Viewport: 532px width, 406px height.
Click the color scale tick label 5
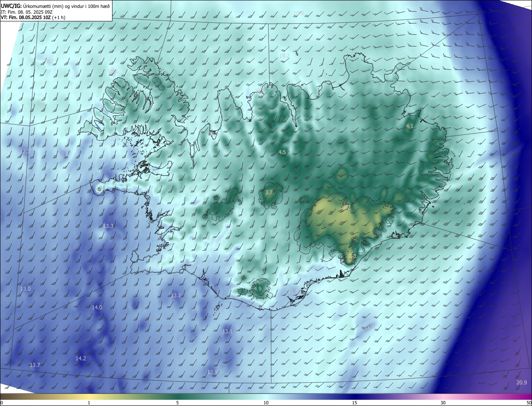click(177, 403)
